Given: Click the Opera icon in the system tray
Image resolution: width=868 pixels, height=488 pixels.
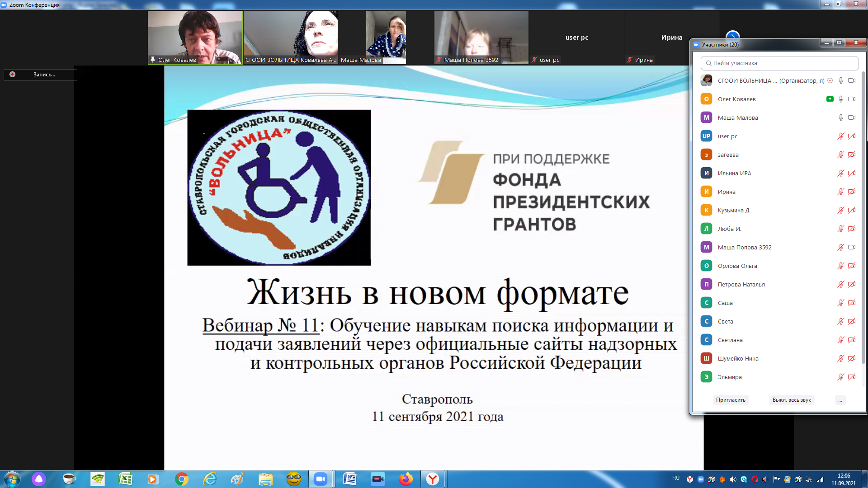Looking at the screenshot, I should click(755, 479).
